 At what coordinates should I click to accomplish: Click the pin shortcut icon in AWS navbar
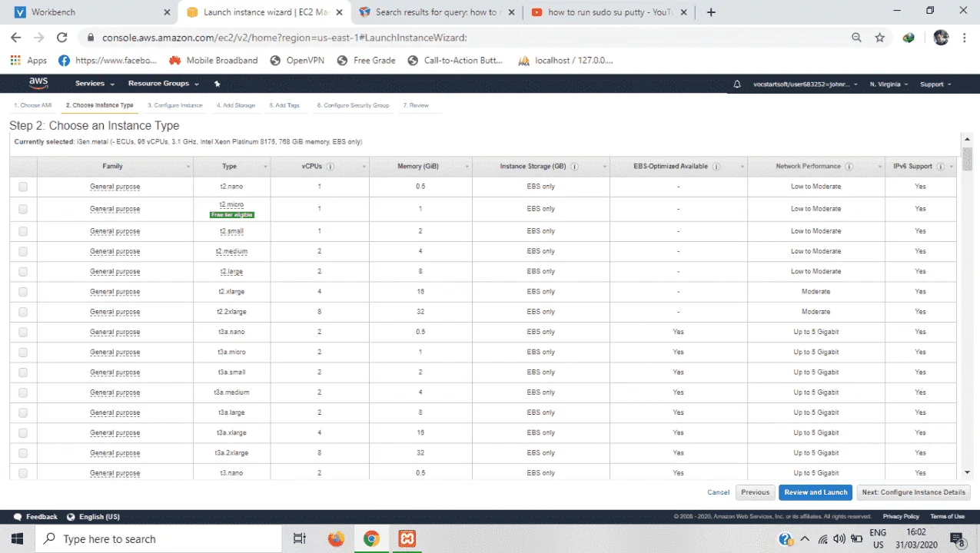pos(218,84)
